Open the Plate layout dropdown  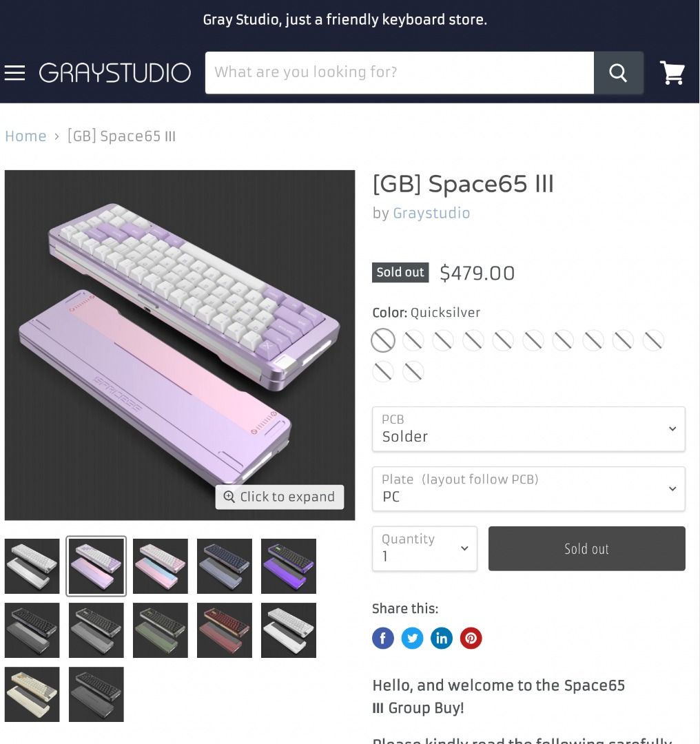tap(528, 488)
